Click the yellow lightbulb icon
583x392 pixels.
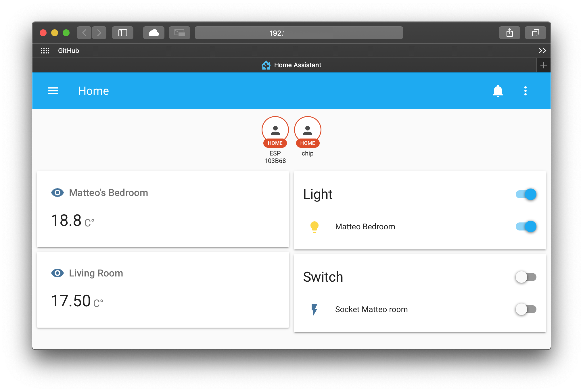[x=314, y=227]
